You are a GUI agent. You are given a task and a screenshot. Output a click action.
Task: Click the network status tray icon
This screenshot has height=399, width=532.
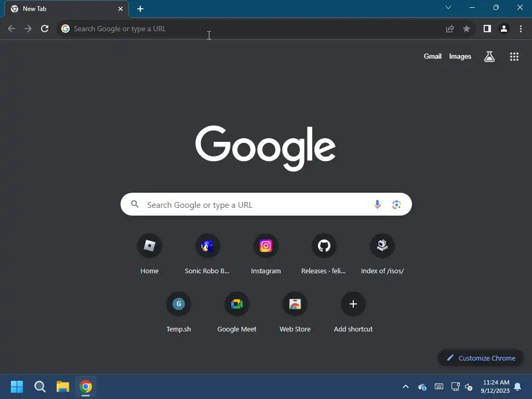pos(455,387)
